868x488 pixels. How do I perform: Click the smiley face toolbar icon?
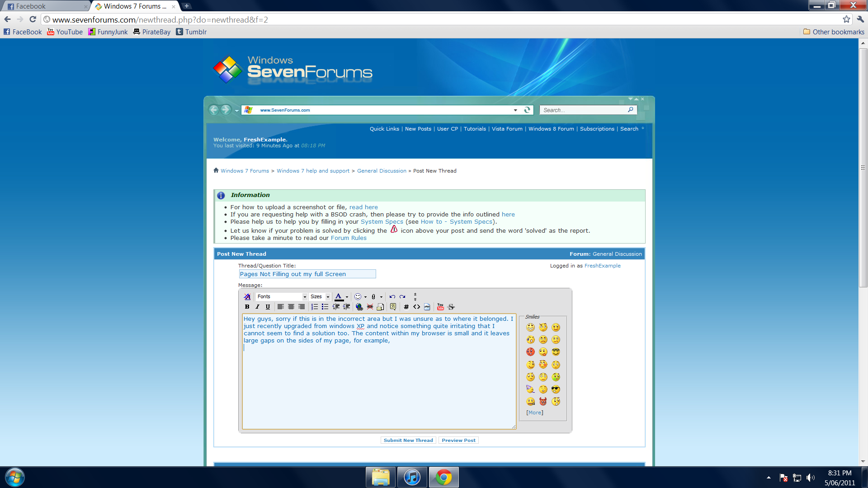[x=358, y=297]
